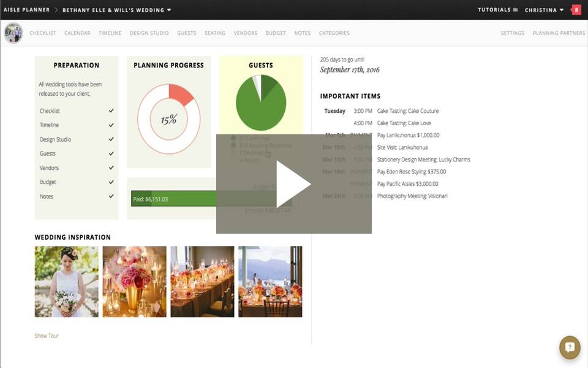This screenshot has height=368, width=588.
Task: Switch to the Vendors tab
Action: [246, 33]
